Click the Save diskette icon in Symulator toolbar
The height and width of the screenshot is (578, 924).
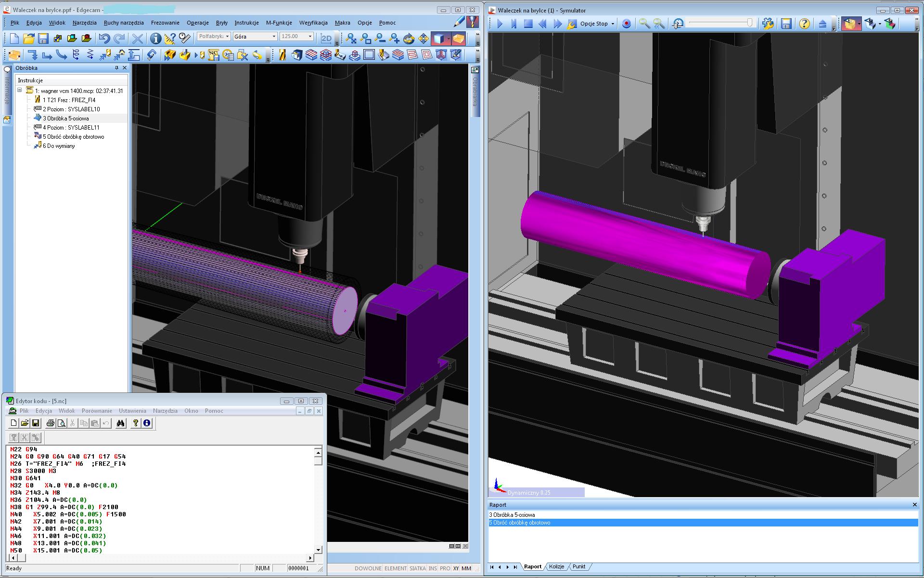point(786,23)
